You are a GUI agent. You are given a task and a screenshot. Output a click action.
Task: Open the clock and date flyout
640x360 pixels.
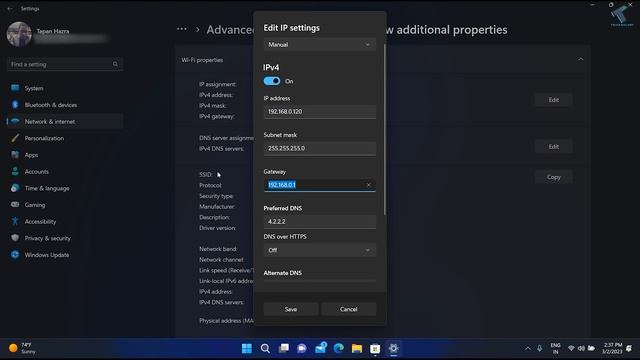coord(612,348)
